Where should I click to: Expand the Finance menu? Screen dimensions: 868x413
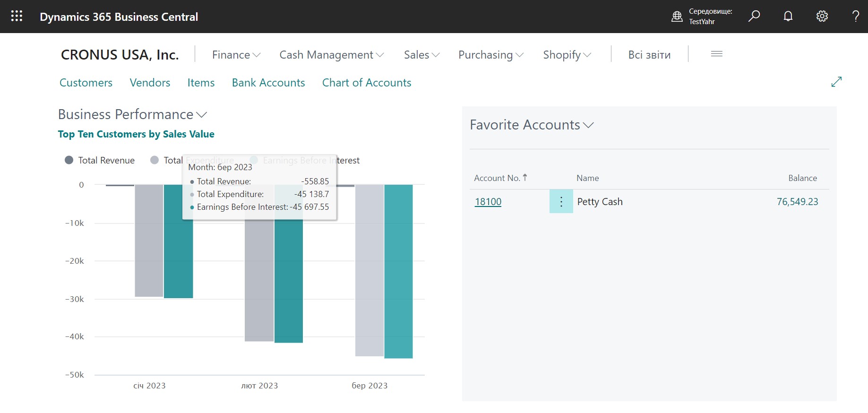tap(236, 55)
